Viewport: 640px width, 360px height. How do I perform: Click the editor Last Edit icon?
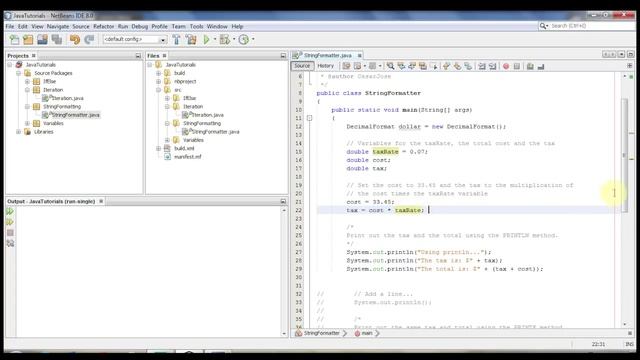click(347, 66)
